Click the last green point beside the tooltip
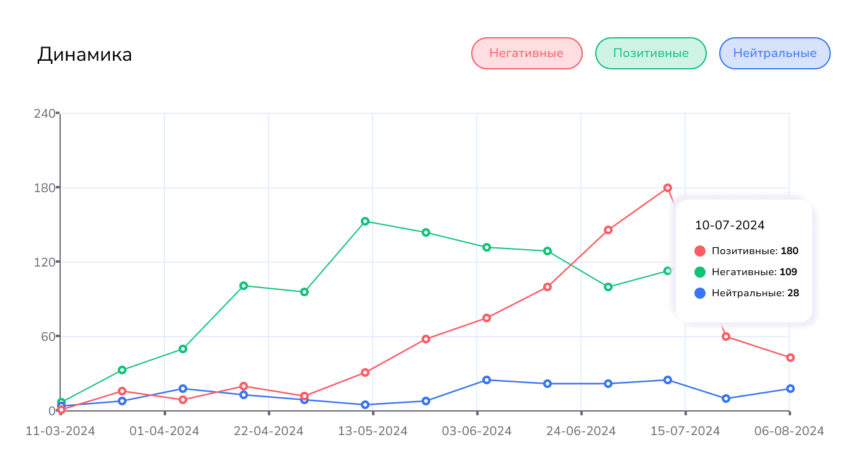868x476 pixels. point(668,271)
